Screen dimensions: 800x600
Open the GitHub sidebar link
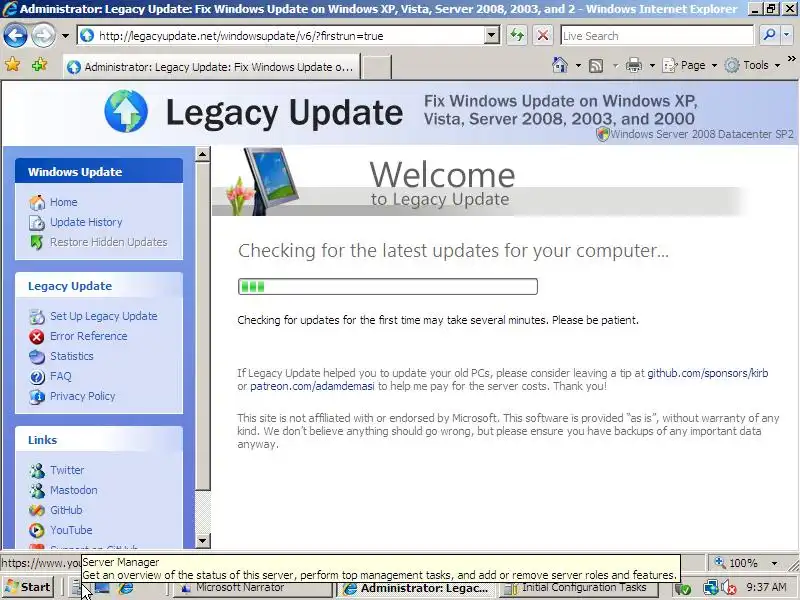[66, 510]
